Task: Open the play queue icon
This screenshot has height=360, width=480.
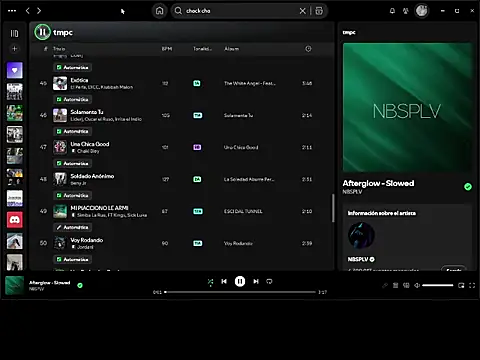Action: click(x=396, y=285)
